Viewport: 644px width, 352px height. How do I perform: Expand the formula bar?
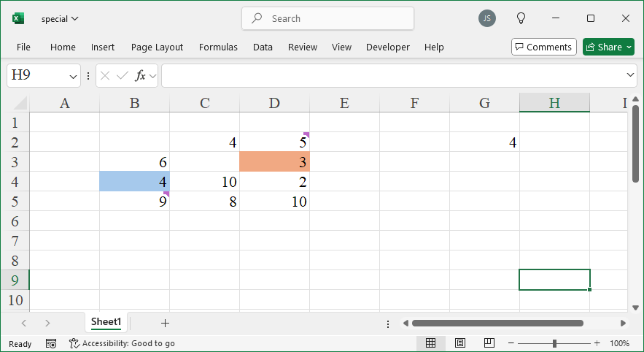631,75
